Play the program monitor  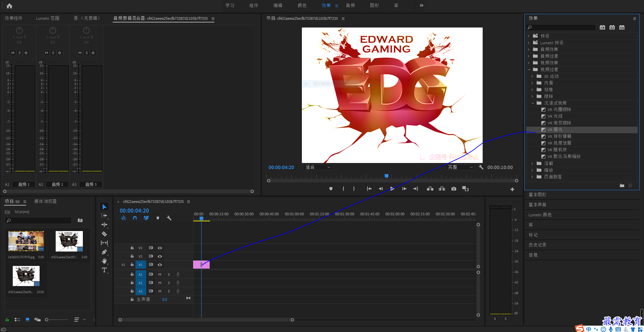[392, 189]
